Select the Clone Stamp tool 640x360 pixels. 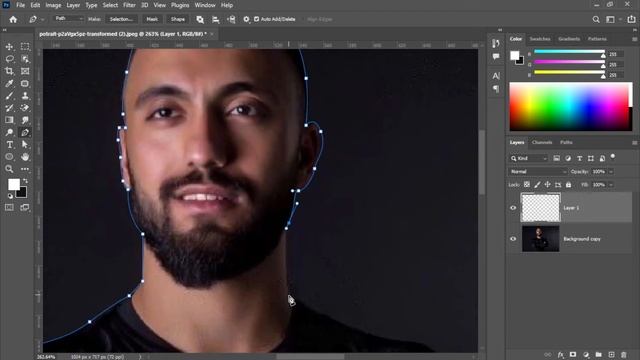tap(25, 96)
